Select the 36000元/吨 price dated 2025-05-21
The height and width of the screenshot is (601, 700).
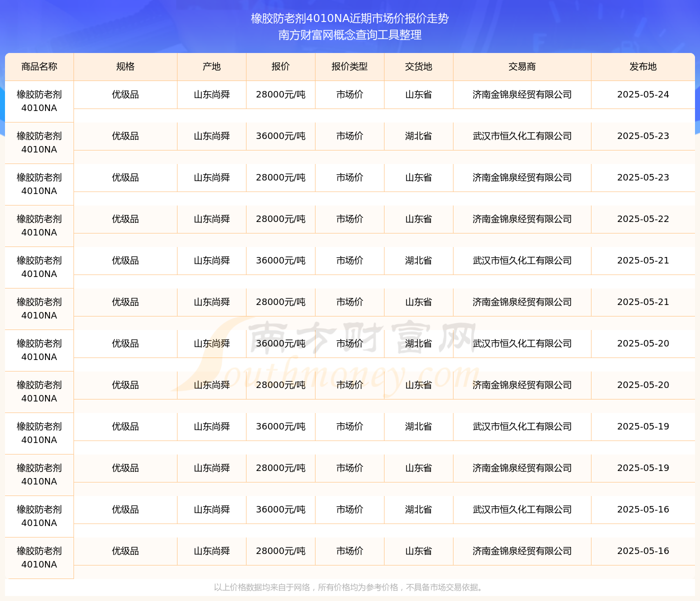[x=281, y=260]
